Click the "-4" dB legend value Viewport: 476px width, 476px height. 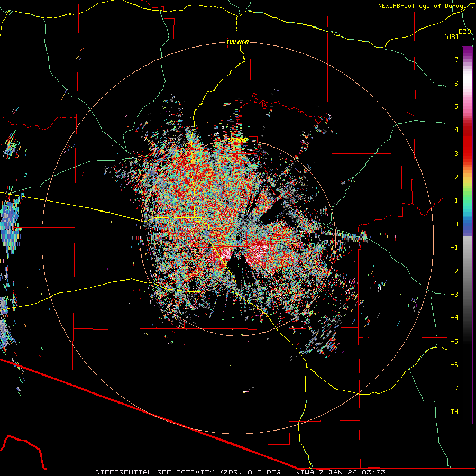[454, 318]
